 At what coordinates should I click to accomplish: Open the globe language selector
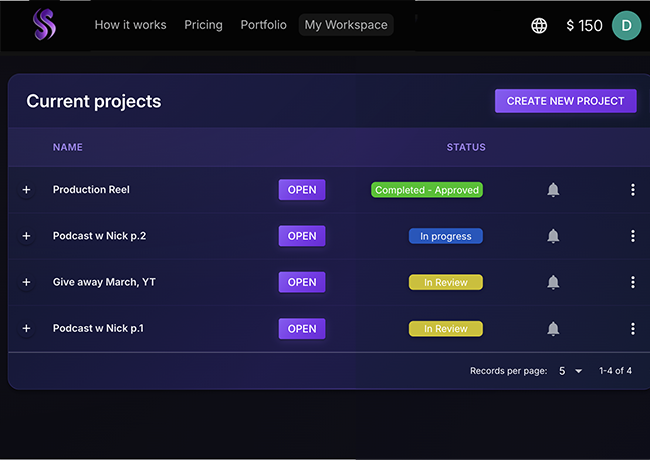(x=539, y=25)
